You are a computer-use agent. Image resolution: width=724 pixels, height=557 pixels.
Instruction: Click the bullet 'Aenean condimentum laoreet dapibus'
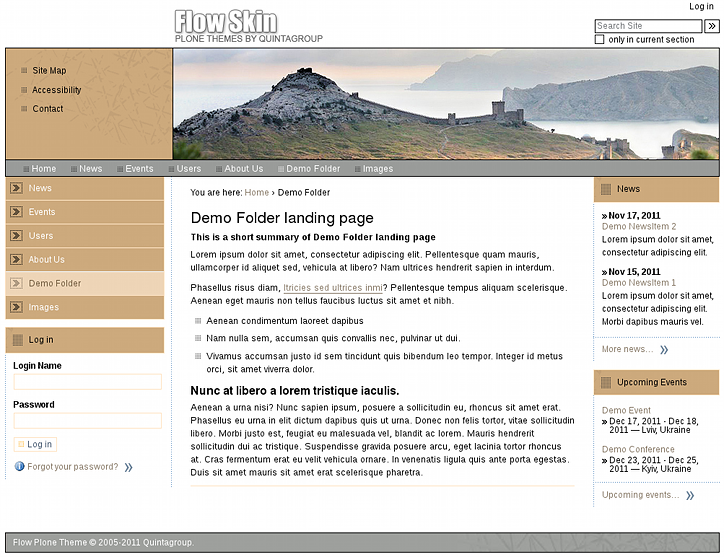(284, 321)
